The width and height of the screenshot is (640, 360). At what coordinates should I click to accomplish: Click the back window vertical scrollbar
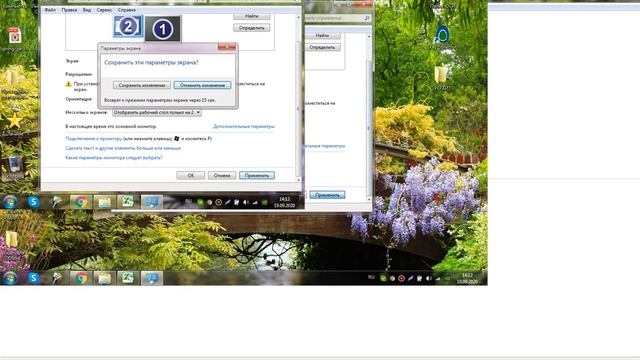tap(369, 118)
